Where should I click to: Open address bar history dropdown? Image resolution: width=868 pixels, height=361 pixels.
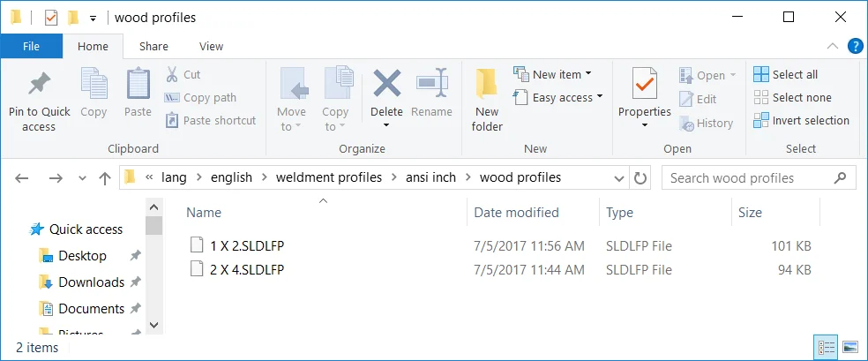pos(619,178)
